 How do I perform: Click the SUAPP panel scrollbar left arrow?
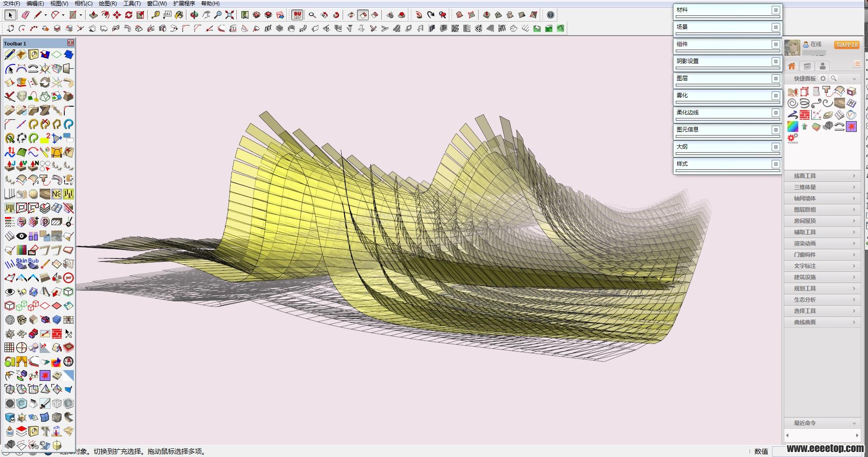click(787, 435)
